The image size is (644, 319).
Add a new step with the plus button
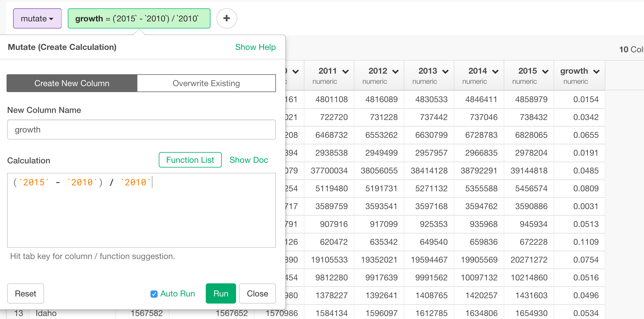(x=227, y=18)
